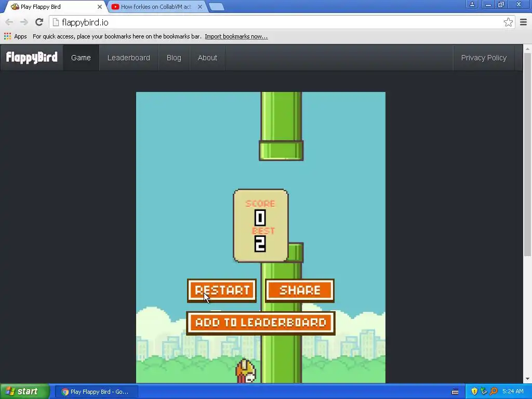The width and height of the screenshot is (532, 399).
Task: Click the flappybird.io address bar
Action: [x=282, y=22]
